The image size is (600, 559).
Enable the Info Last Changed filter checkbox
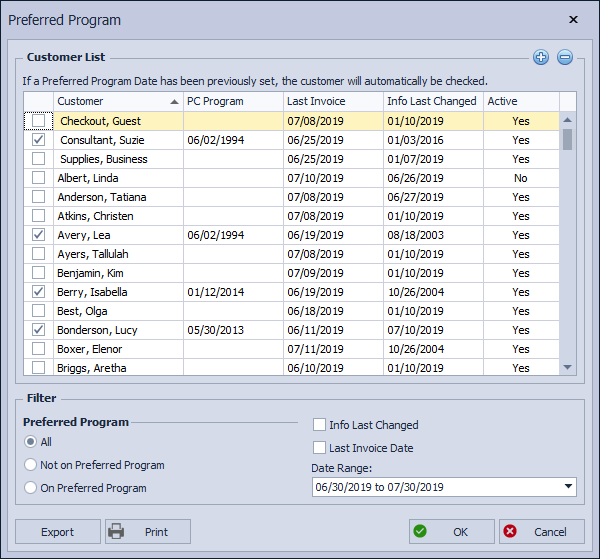click(x=319, y=425)
